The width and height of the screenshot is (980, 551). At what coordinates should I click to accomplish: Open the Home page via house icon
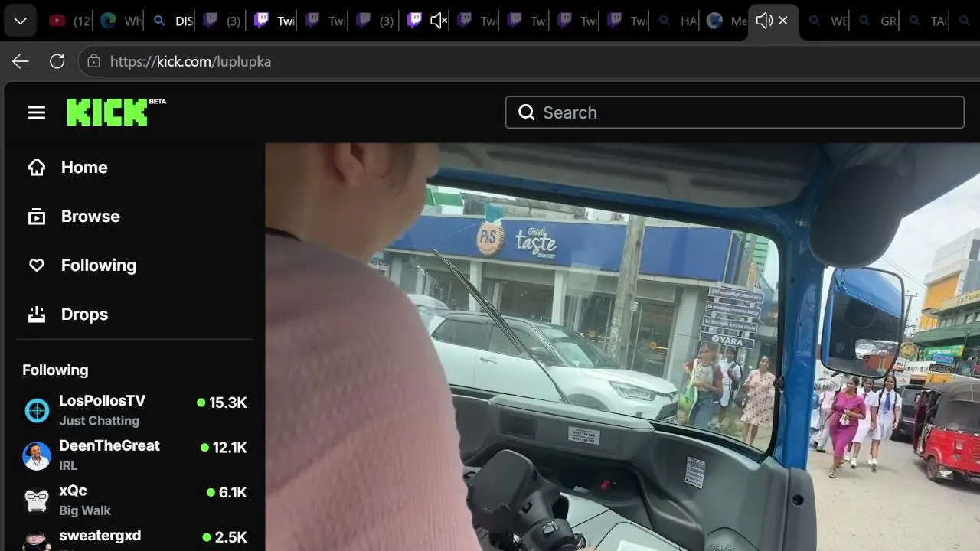click(x=37, y=168)
